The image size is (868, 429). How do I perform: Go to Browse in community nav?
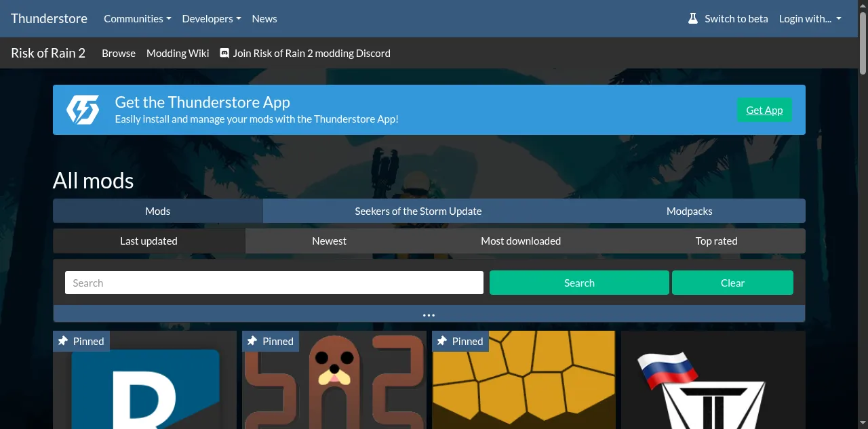(x=119, y=53)
